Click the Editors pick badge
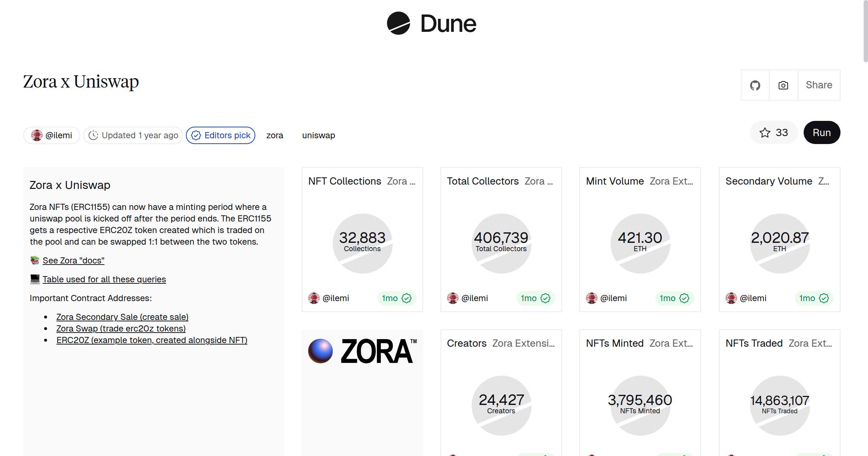868x456 pixels. coord(221,135)
